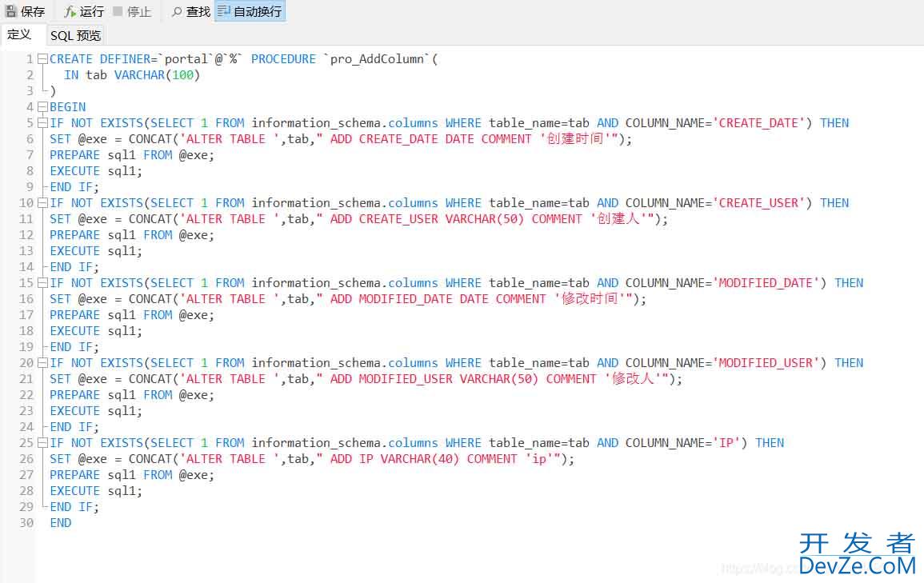Click the '修改时间' comment text on line 16
This screenshot has height=583, width=924.
pyautogui.click(x=593, y=299)
